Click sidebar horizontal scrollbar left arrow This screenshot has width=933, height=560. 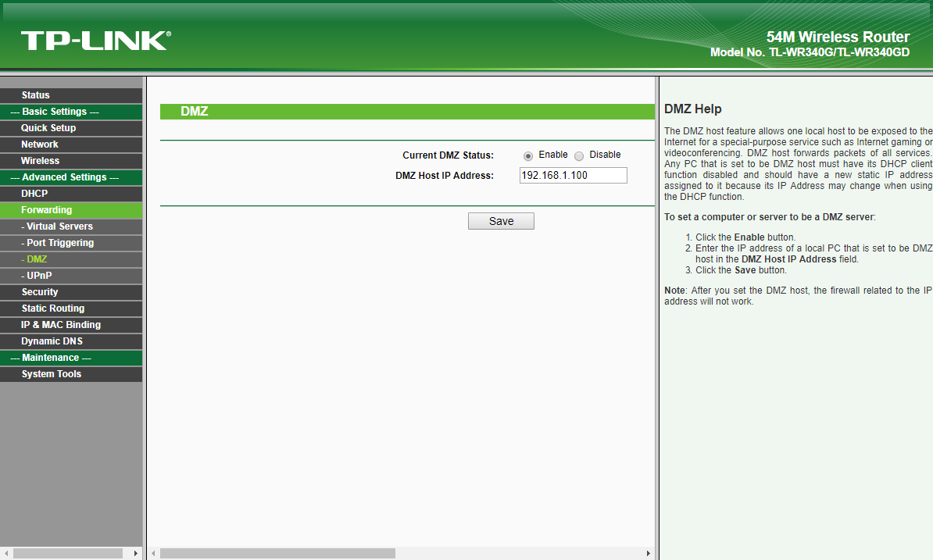coord(5,554)
